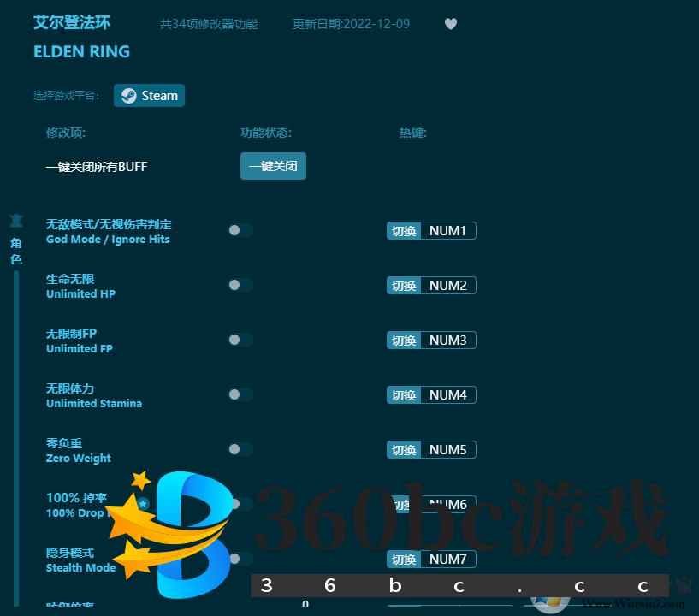Click the star badge near 100% Drop
The width and height of the screenshot is (699, 616).
click(143, 504)
